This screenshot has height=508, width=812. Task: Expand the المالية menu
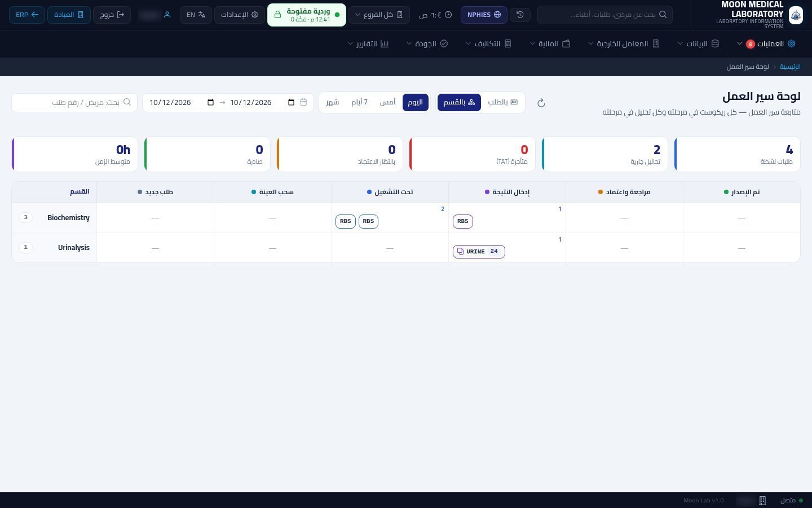(x=550, y=43)
